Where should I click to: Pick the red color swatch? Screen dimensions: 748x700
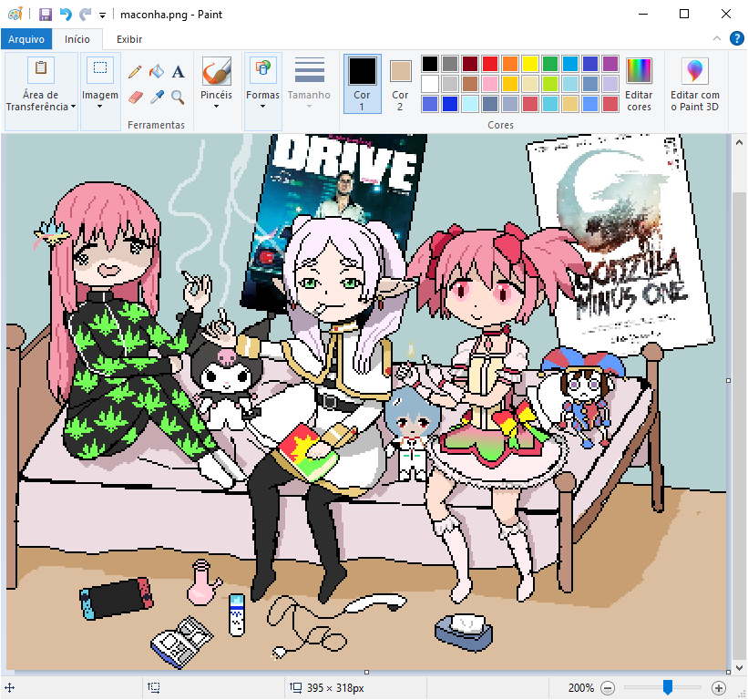tap(489, 64)
